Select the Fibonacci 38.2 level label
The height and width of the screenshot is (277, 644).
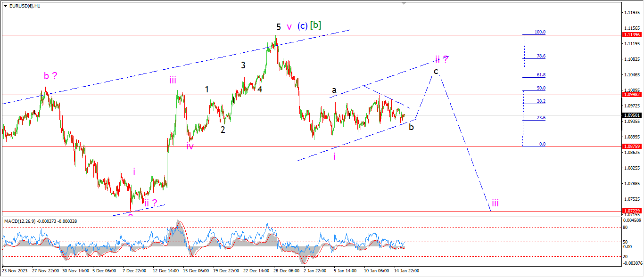[x=541, y=101]
